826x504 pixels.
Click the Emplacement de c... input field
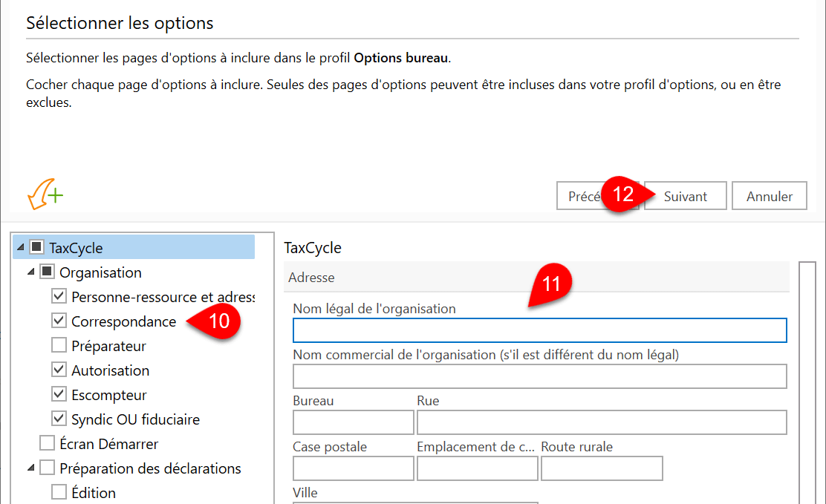pyautogui.click(x=478, y=468)
